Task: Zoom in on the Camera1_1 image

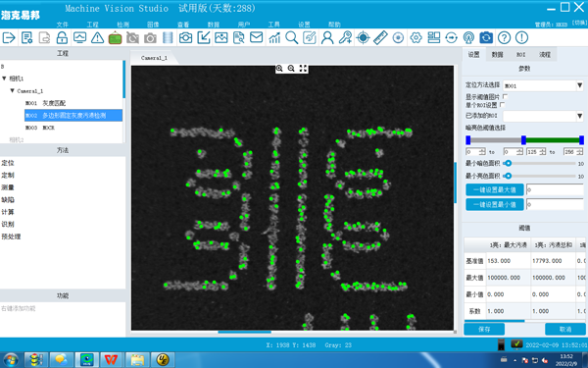Action: click(x=279, y=69)
